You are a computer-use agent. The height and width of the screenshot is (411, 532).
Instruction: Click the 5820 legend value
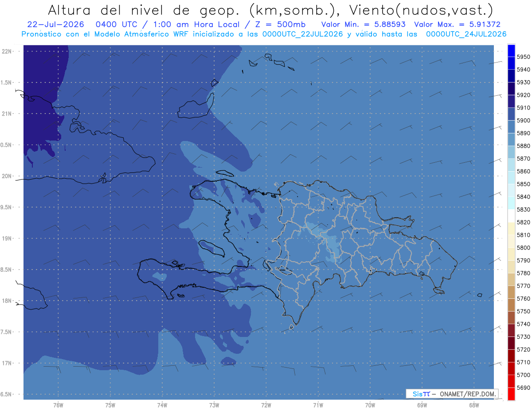(x=524, y=222)
